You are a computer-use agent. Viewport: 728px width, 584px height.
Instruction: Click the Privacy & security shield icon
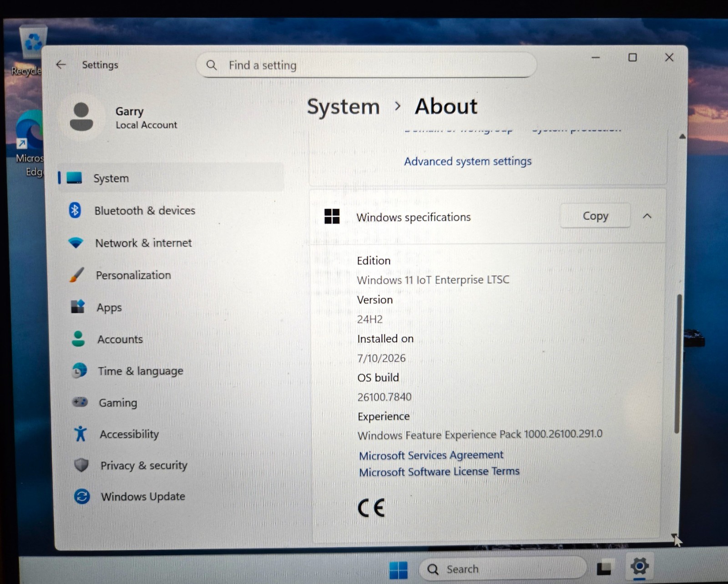81,465
